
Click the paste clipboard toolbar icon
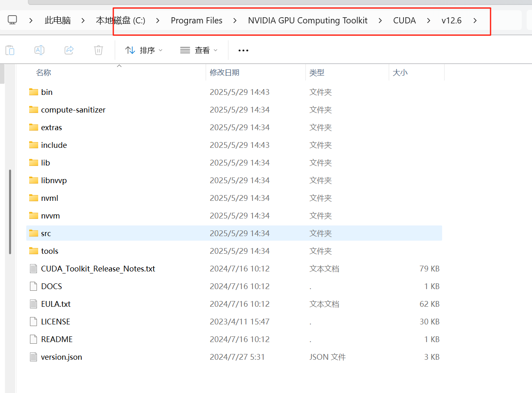[x=10, y=50]
